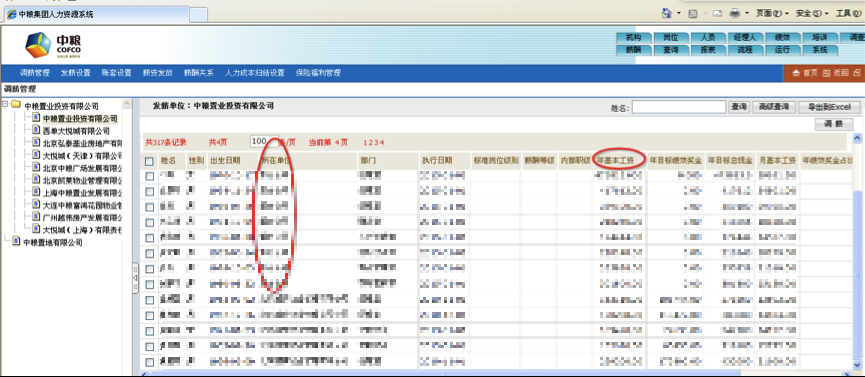Image resolution: width=865 pixels, height=377 pixels.
Task: Go to page 2 in pagination
Action: click(x=370, y=142)
